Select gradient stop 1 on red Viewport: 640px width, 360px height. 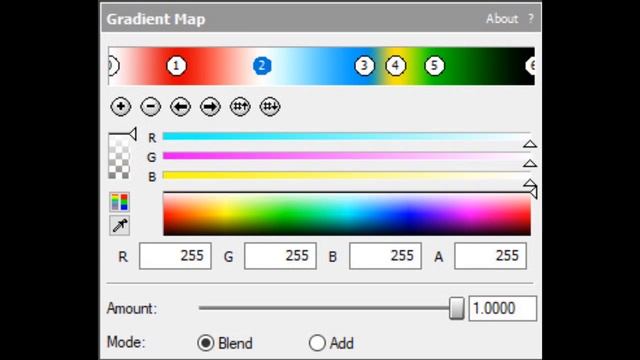[x=176, y=66]
